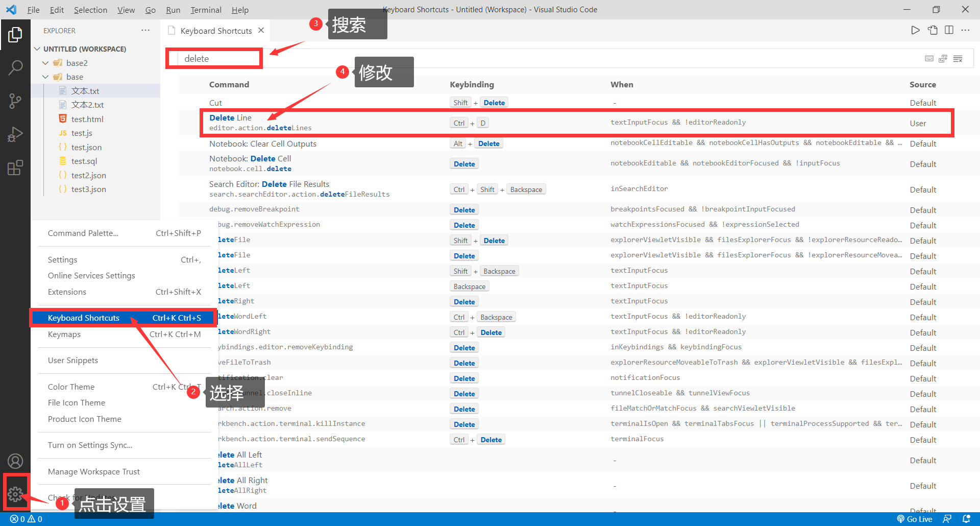Viewport: 980px width, 526px height.
Task: Click Turn on Settings Sync...
Action: point(125,445)
